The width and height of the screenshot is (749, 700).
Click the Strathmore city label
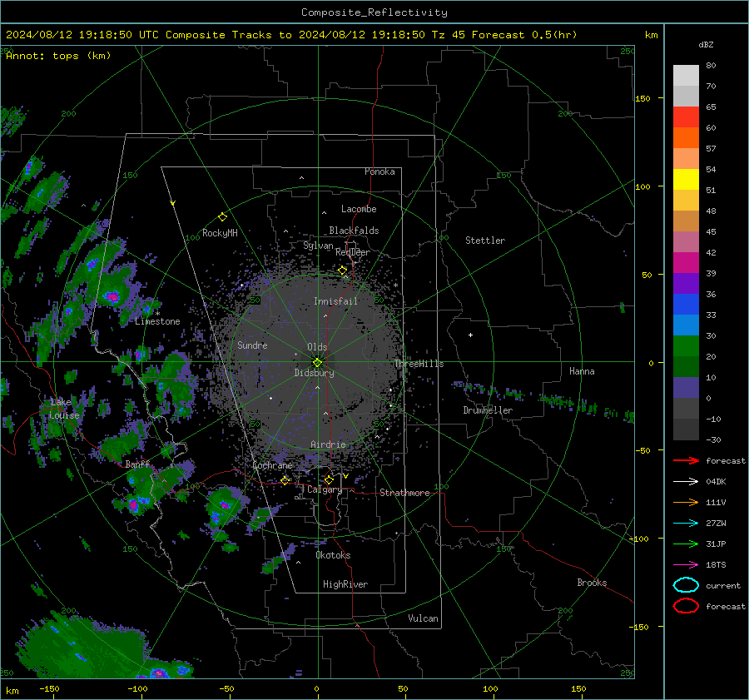(x=404, y=493)
